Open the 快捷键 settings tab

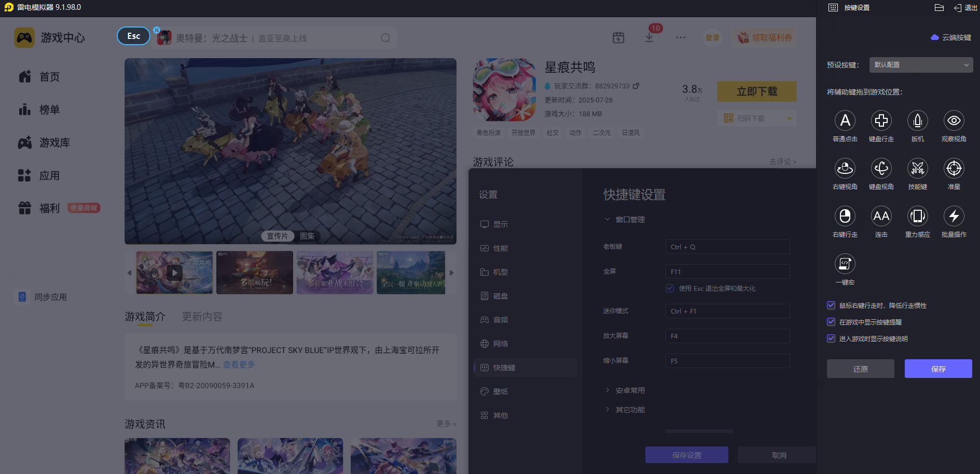[525, 368]
